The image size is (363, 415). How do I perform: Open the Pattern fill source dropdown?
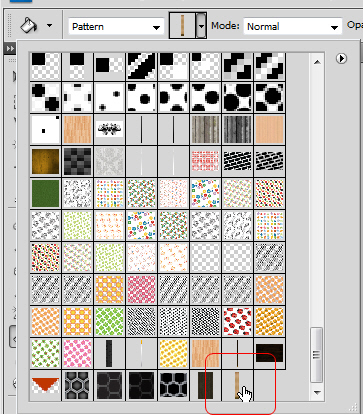click(116, 27)
